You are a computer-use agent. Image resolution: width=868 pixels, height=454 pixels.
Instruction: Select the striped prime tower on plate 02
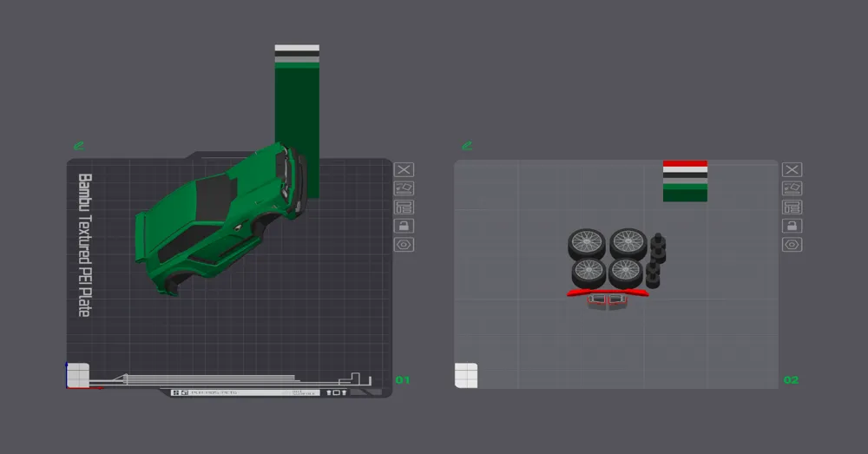pyautogui.click(x=685, y=181)
